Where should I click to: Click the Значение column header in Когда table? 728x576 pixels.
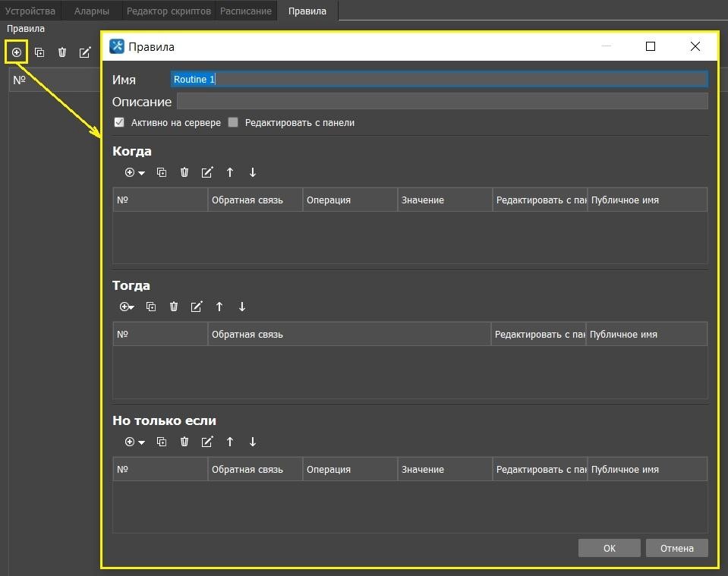click(444, 200)
